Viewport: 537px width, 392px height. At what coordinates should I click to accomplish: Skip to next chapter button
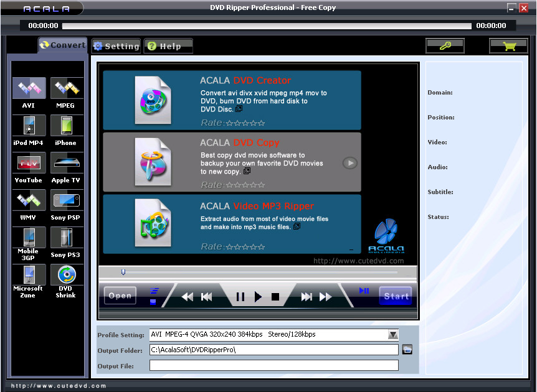(307, 297)
